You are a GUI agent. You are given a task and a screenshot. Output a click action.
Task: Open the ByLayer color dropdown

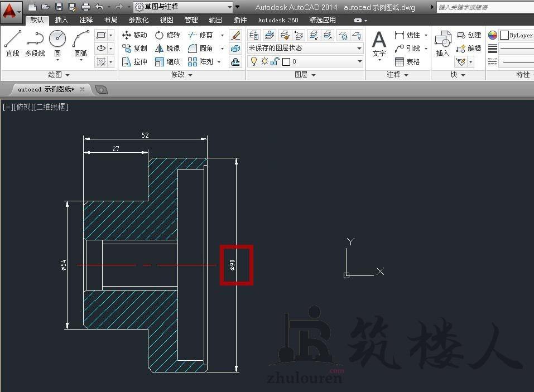click(x=516, y=35)
